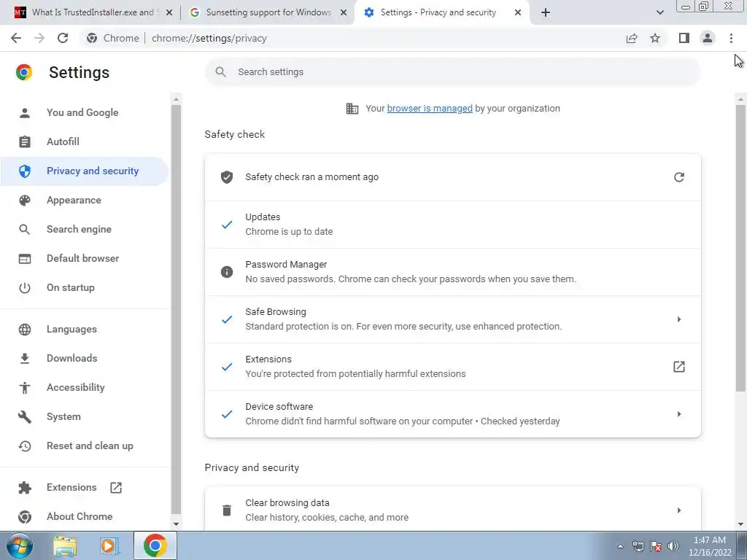Image resolution: width=747 pixels, height=560 pixels.
Task: Reload the page with the refresh icon
Action: [63, 38]
